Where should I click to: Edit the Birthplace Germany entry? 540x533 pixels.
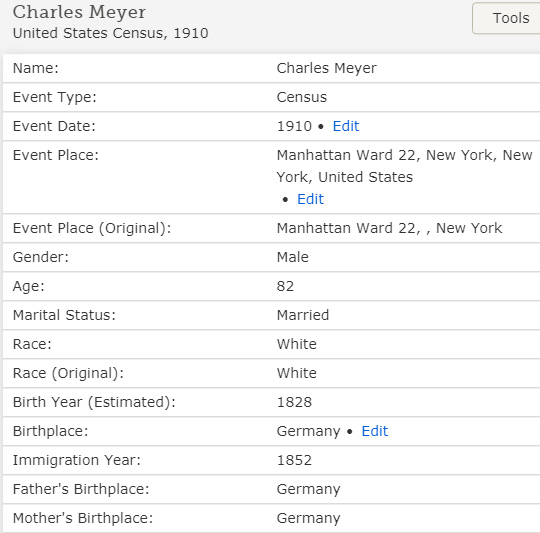point(375,431)
